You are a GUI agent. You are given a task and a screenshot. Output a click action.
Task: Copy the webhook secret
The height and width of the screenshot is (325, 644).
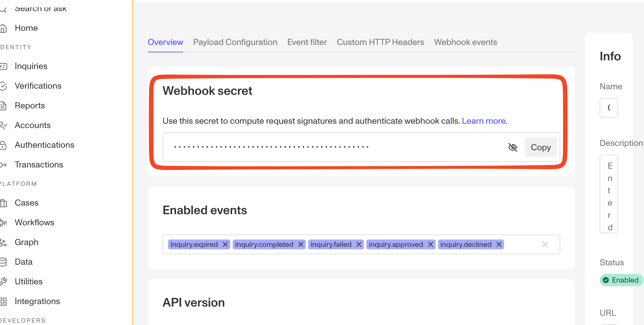(541, 147)
